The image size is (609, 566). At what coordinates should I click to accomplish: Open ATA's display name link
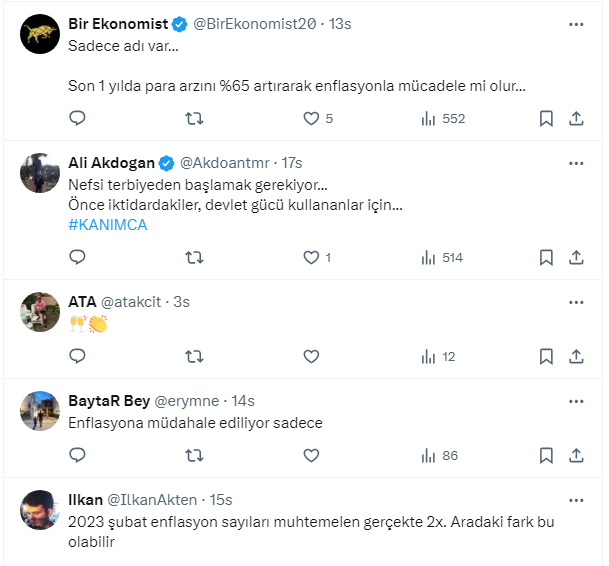click(x=82, y=300)
